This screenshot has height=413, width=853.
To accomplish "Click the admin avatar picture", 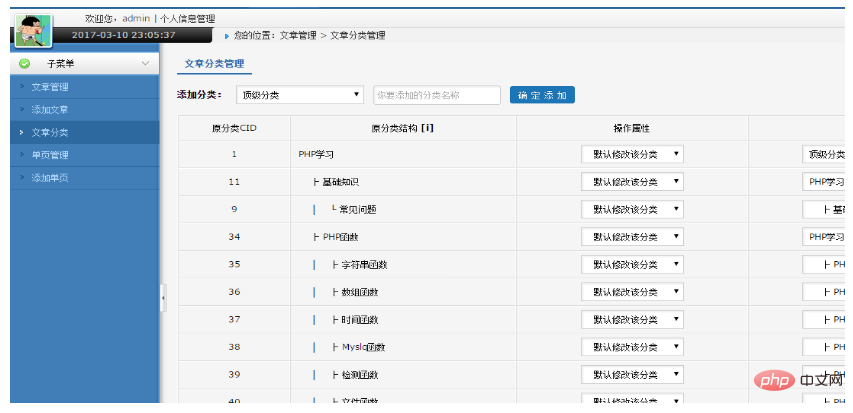I will pos(33,30).
